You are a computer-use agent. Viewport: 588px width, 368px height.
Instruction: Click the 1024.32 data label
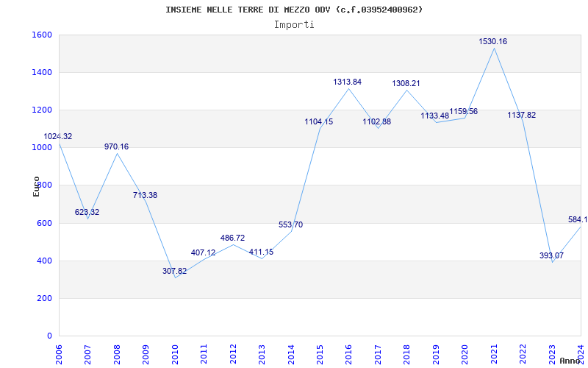coord(58,136)
